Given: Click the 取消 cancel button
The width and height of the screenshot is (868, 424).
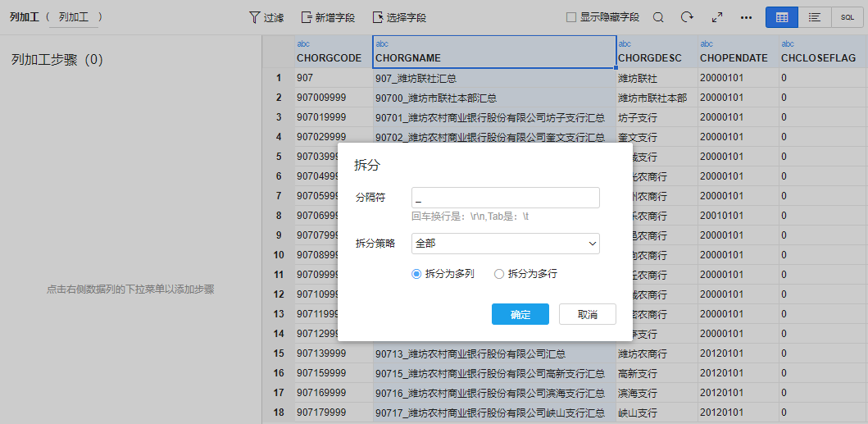Looking at the screenshot, I should coord(587,314).
